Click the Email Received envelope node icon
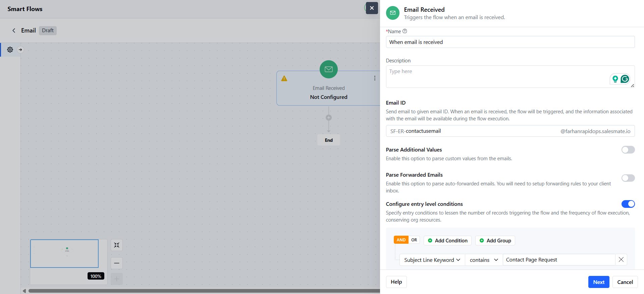The width and height of the screenshot is (644, 294). (329, 69)
